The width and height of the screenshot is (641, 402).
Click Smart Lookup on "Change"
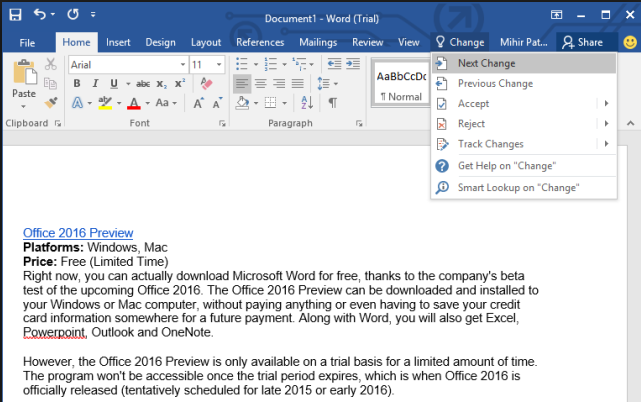pos(524,188)
